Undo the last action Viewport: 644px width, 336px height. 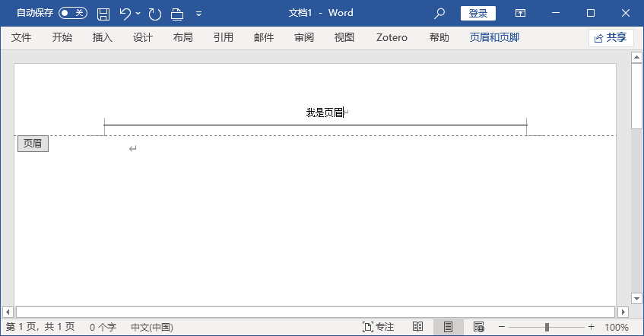(125, 14)
